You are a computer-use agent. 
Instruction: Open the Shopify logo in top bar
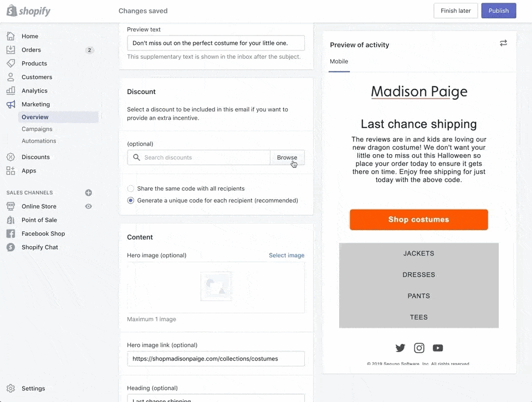[28, 11]
